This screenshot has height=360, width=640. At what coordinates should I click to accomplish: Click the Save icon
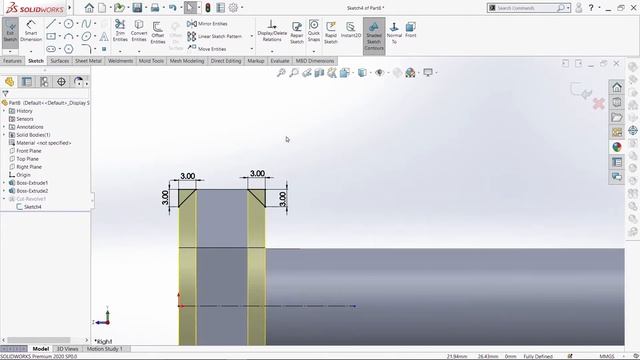[x=137, y=8]
